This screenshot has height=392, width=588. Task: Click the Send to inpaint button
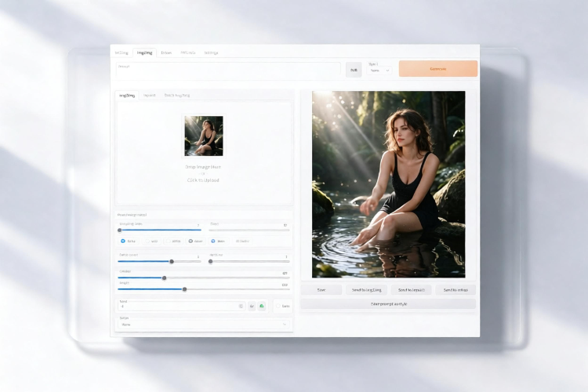click(x=412, y=290)
